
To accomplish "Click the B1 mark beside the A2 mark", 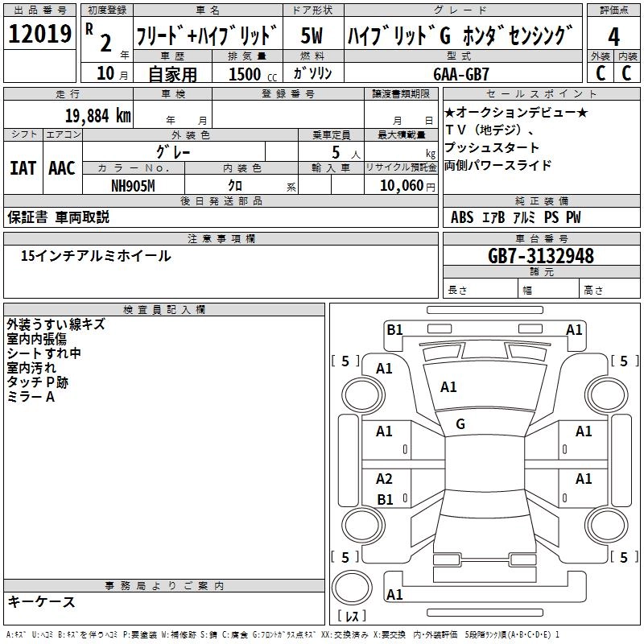I will tap(385, 499).
